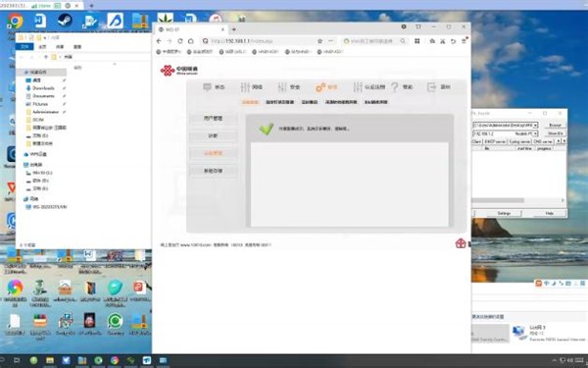Click the scissors screenshot icon in browser toolbar
Image resolution: width=588 pixels, height=368 pixels.
coord(443,41)
